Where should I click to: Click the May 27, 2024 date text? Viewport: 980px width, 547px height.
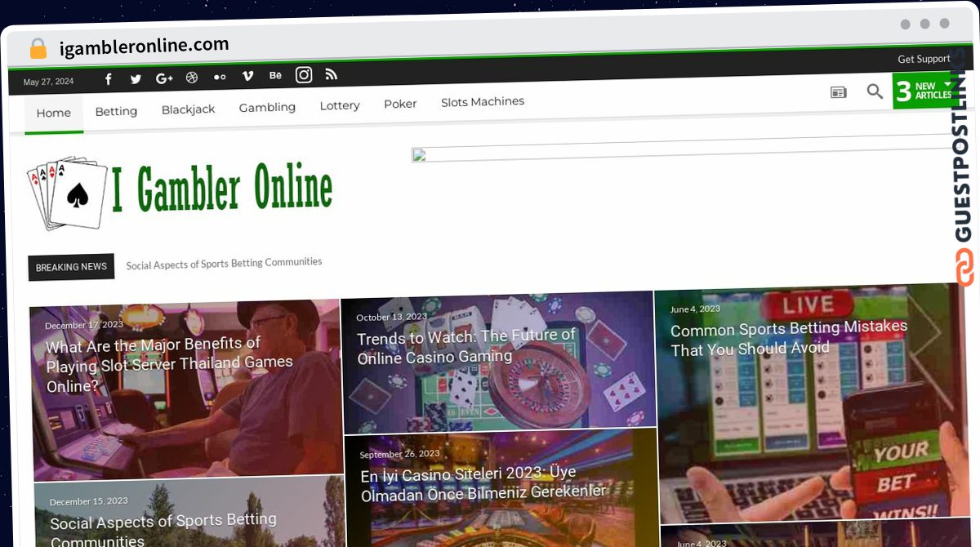48,82
